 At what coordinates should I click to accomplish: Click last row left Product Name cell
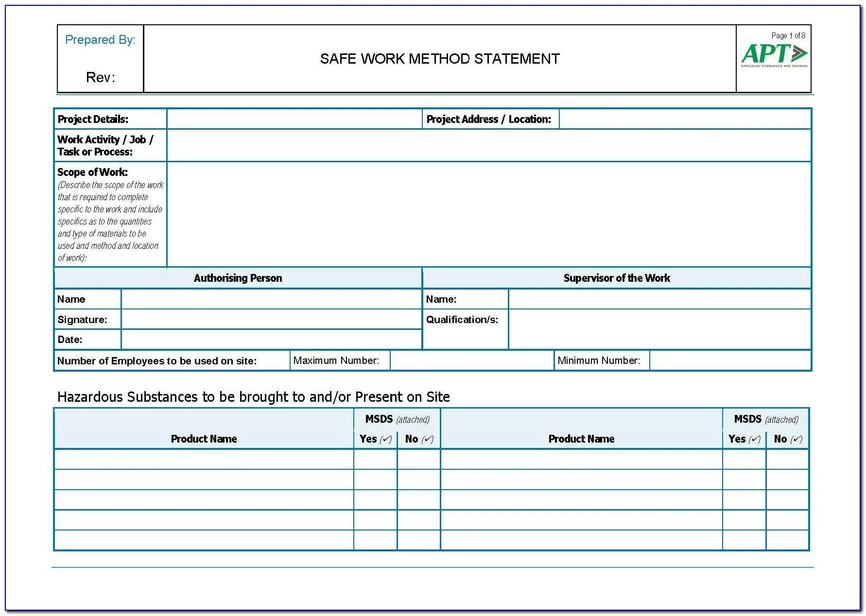click(204, 540)
